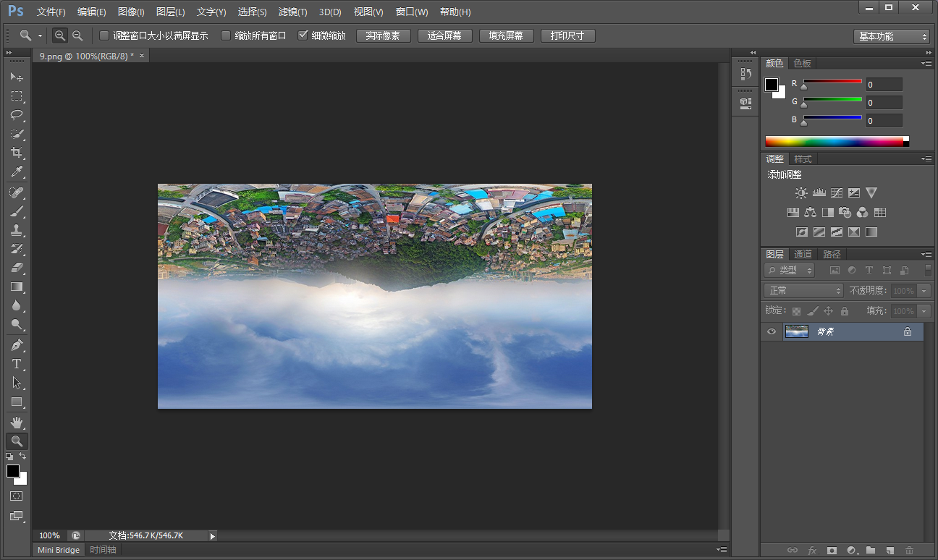Select the Eyedropper tool

click(x=17, y=171)
